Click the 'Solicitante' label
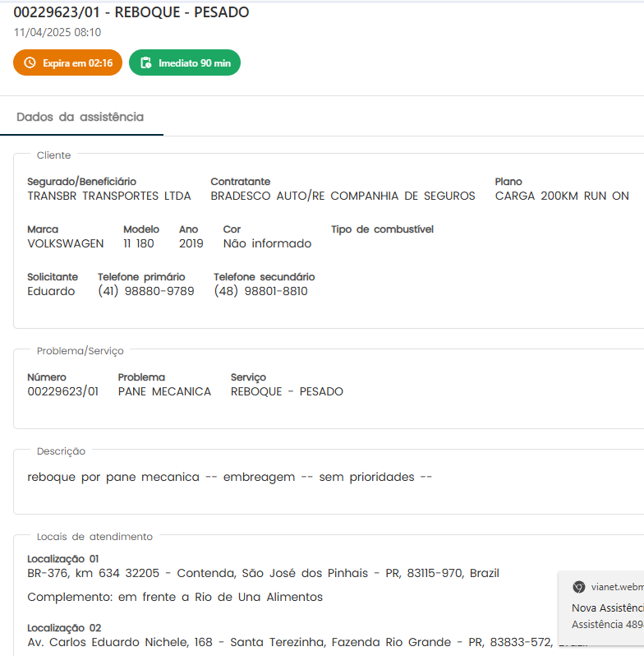 [x=53, y=277]
